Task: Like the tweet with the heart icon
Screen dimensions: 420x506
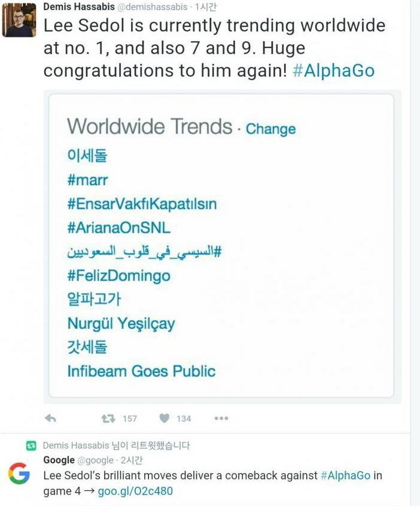Action: point(165,419)
